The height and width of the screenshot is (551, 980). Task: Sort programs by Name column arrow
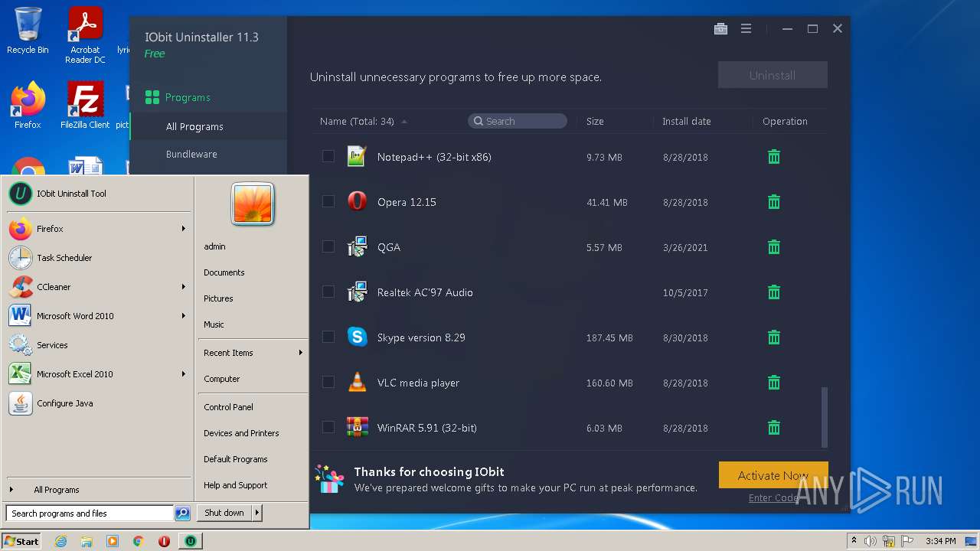coord(404,122)
